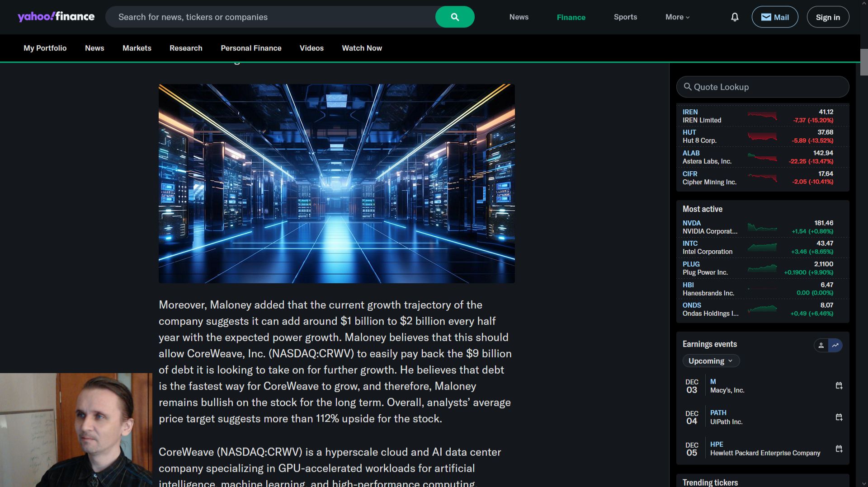868x487 pixels.
Task: Click the Intel sparkline chart
Action: (762, 247)
